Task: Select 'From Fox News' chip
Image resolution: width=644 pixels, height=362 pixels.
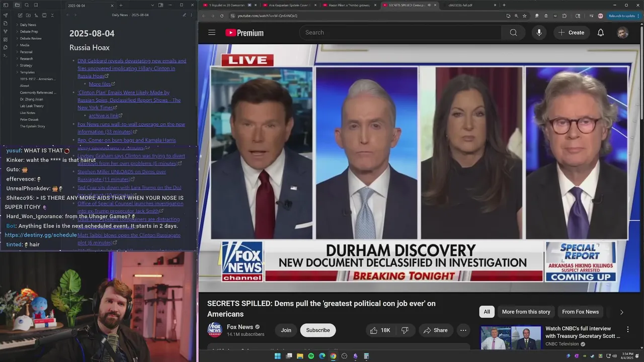Action: click(x=580, y=312)
